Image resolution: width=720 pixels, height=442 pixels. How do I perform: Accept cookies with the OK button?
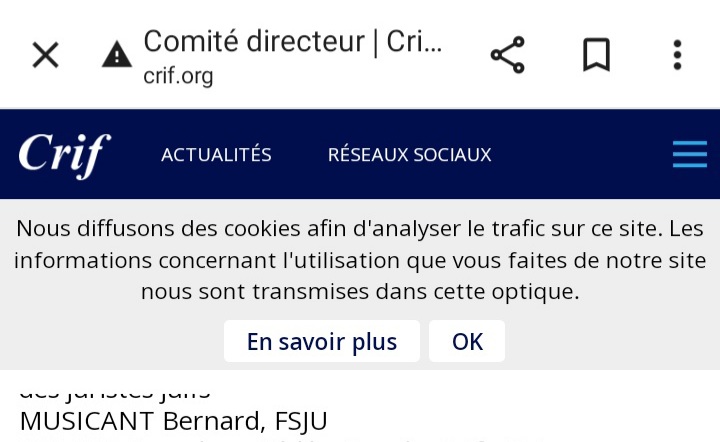click(467, 342)
